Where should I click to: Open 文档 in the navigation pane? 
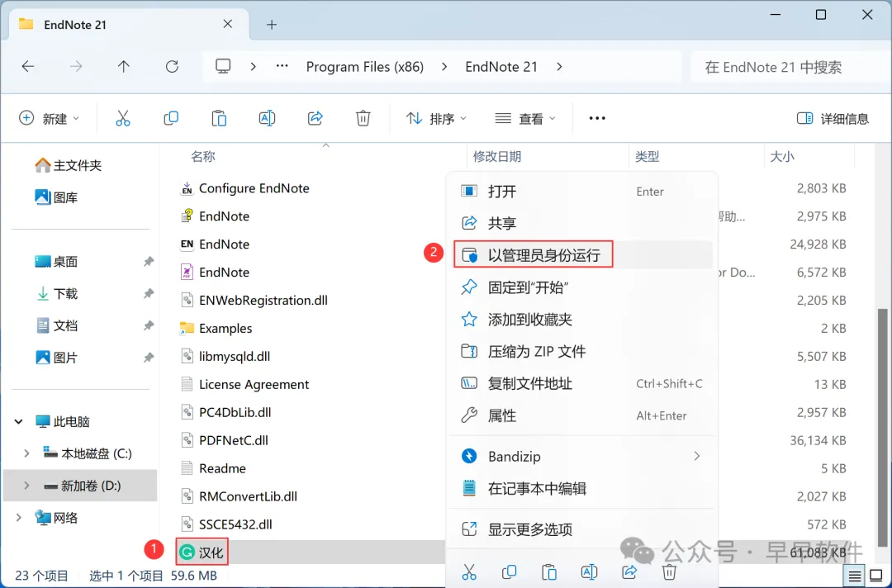pyautogui.click(x=56, y=325)
